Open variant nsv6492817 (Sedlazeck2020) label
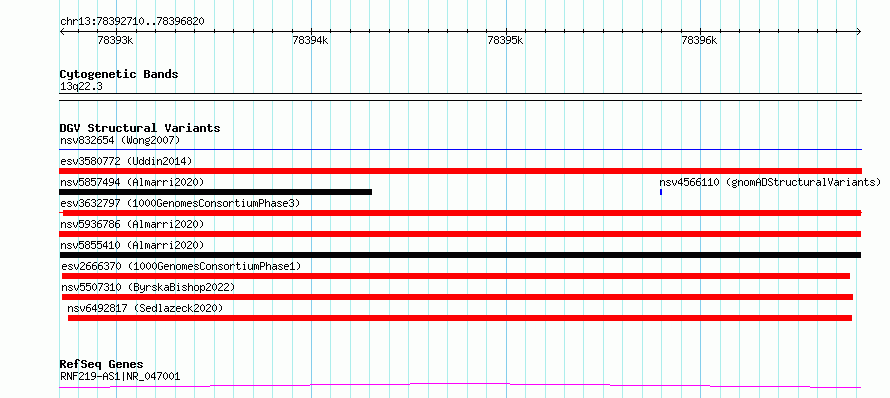890x398 pixels. click(x=145, y=308)
